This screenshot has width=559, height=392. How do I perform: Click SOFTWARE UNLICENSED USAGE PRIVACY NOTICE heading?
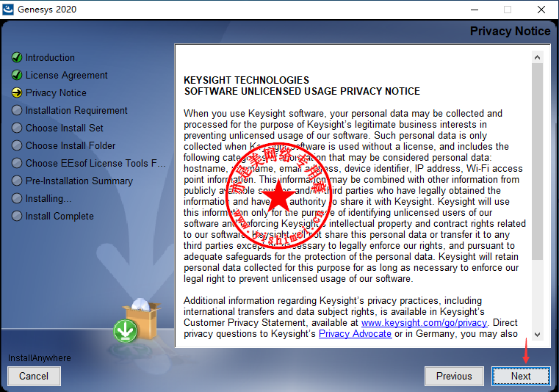(x=302, y=91)
